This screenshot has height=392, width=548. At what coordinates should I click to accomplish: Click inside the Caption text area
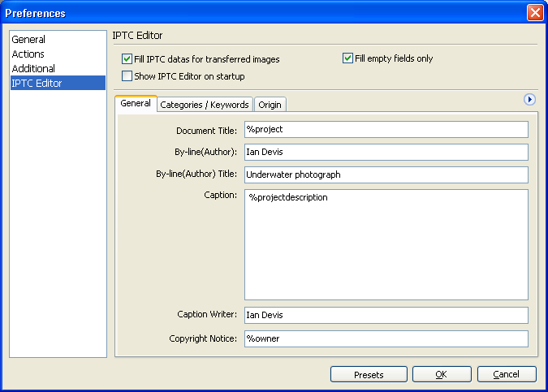point(386,244)
